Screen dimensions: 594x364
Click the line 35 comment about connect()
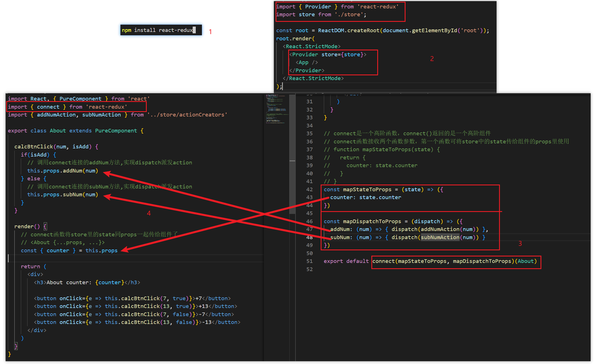407,133
